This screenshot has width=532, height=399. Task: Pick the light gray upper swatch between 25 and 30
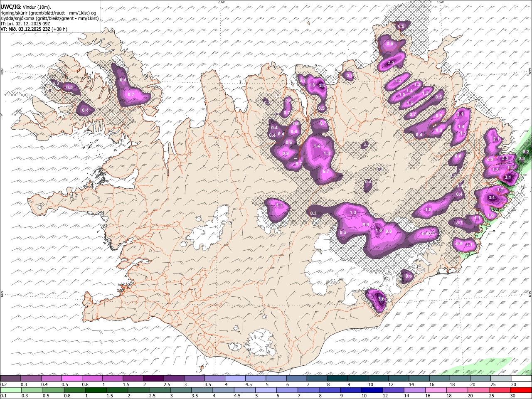pyautogui.click(x=500, y=379)
